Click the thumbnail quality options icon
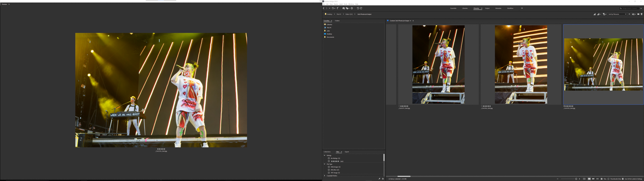This screenshot has height=181, width=644. click(594, 14)
